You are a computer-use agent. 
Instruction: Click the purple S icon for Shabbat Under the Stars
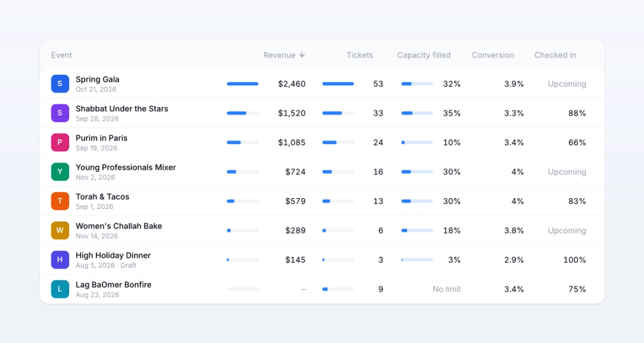pyautogui.click(x=60, y=113)
